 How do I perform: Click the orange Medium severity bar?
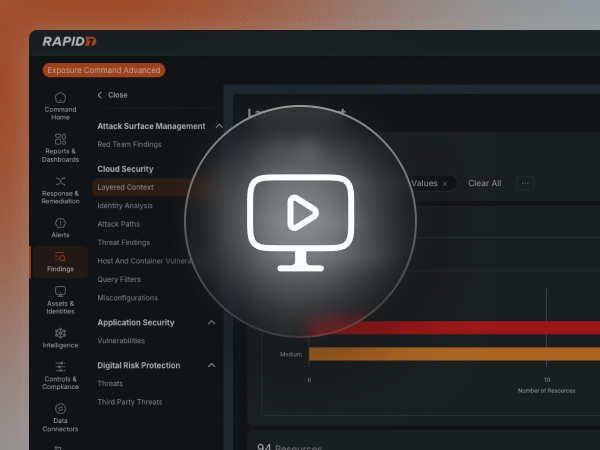[450, 353]
